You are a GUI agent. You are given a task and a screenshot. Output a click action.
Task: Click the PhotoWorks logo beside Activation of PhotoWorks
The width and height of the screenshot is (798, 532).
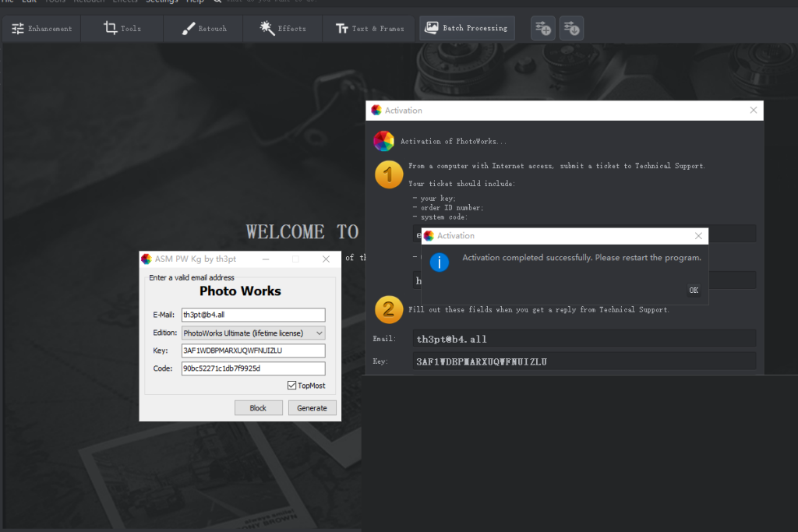tap(383, 142)
